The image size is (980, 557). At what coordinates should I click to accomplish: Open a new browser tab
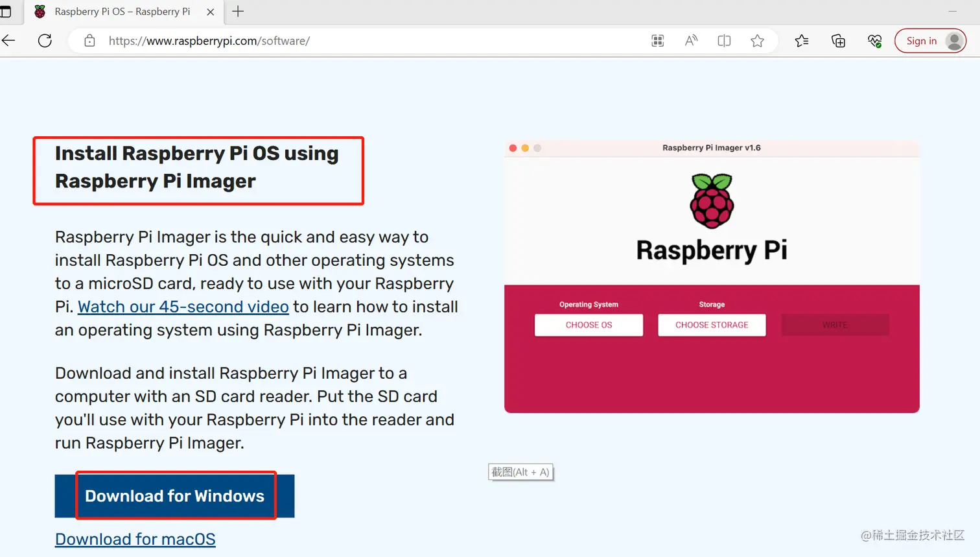click(238, 11)
